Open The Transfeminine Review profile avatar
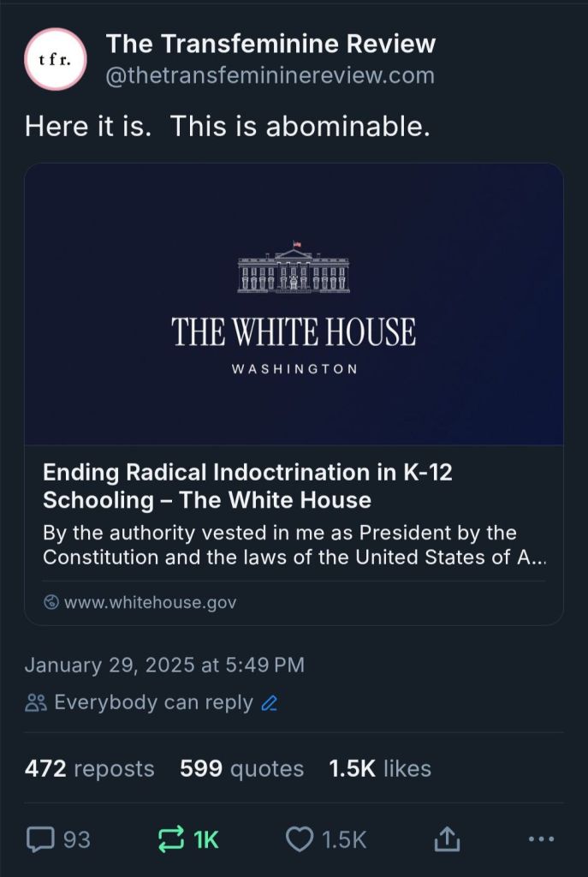Image resolution: width=588 pixels, height=877 pixels. coord(55,59)
